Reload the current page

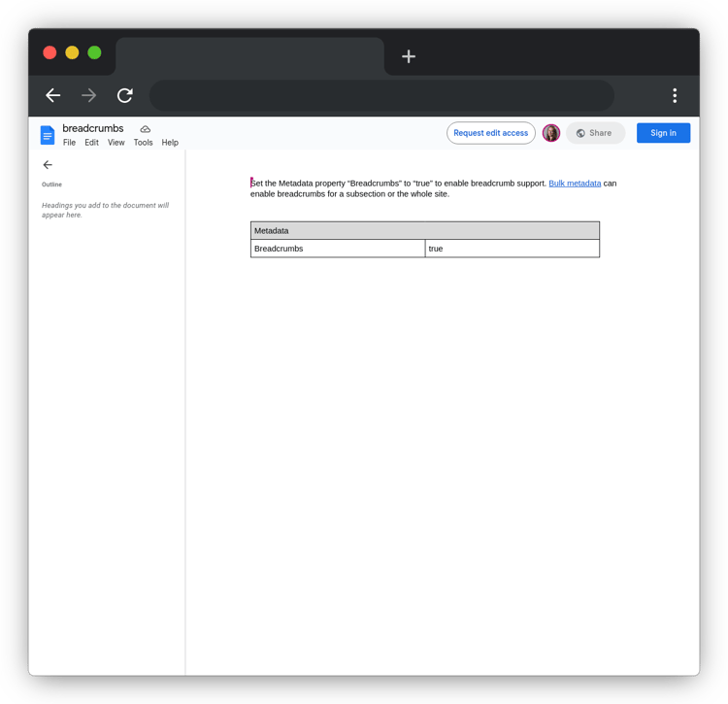[125, 95]
